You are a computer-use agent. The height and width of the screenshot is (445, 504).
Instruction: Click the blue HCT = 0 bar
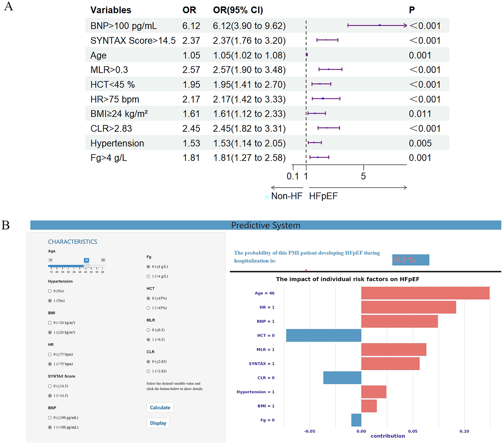323,335
